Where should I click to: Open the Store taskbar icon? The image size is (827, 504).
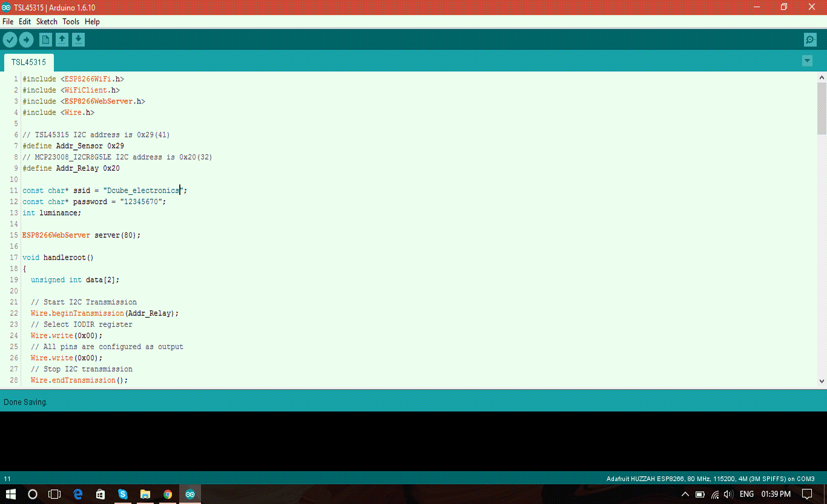click(100, 494)
